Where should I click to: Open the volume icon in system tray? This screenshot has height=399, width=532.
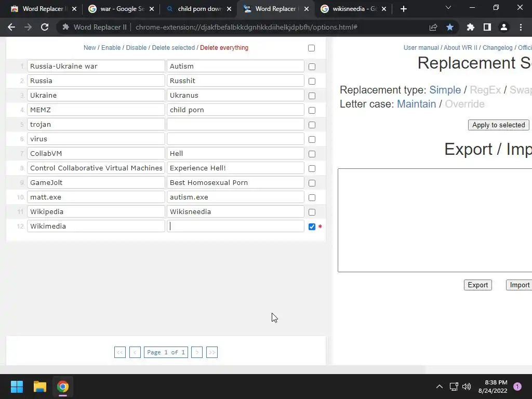467,387
